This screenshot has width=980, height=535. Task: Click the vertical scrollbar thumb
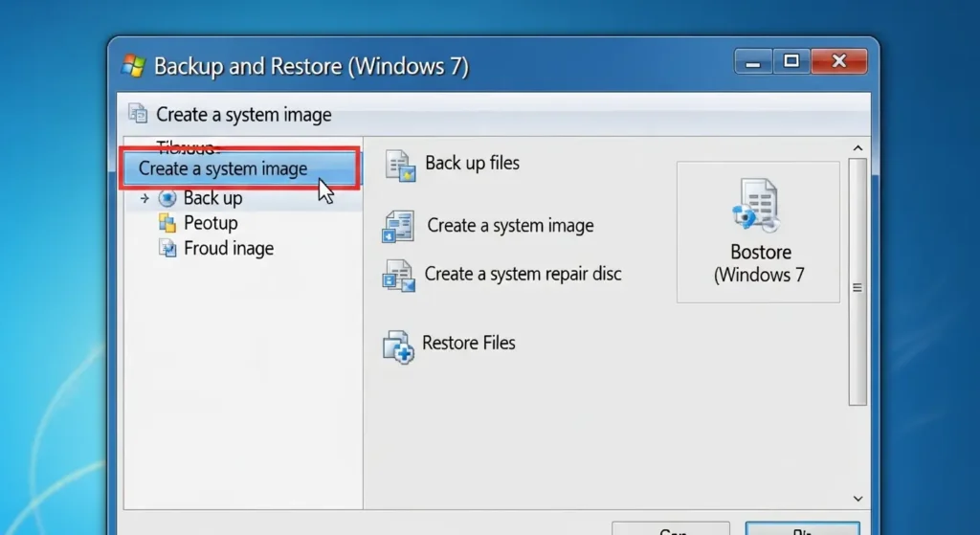(857, 282)
